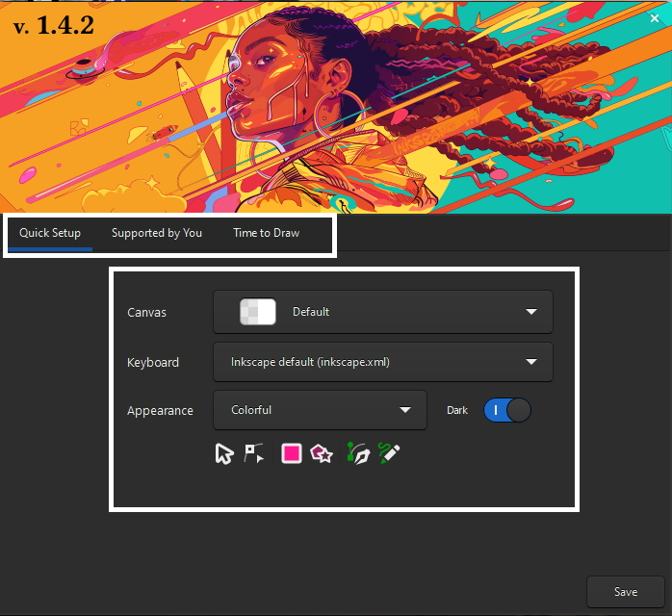The width and height of the screenshot is (672, 616).
Task: Click the Keyboard label text
Action: [153, 363]
